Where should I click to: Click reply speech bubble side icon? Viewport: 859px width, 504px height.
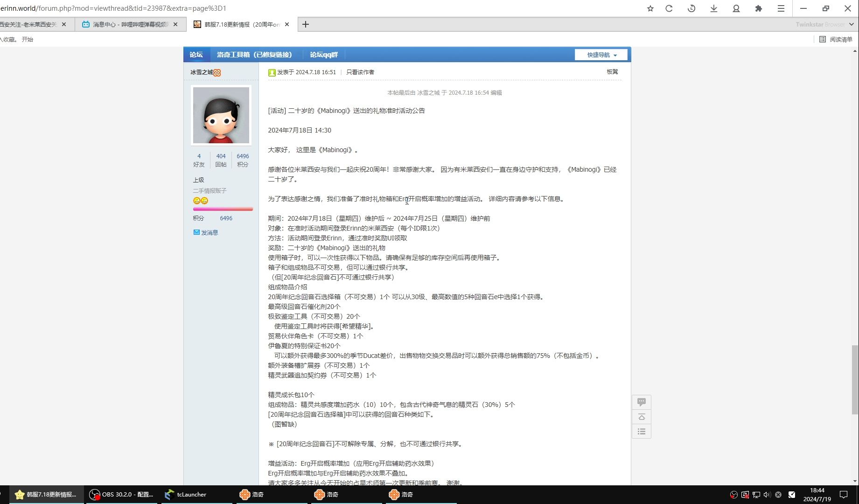[x=642, y=402]
